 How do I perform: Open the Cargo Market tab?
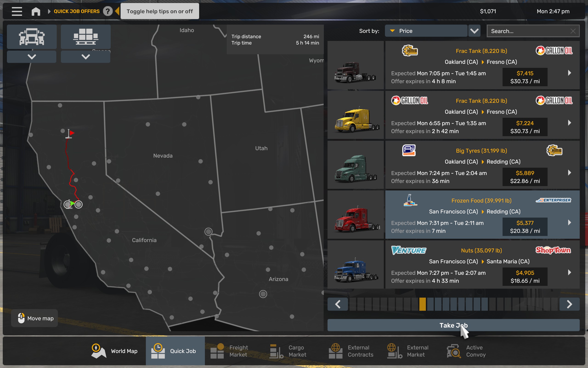[288, 351]
